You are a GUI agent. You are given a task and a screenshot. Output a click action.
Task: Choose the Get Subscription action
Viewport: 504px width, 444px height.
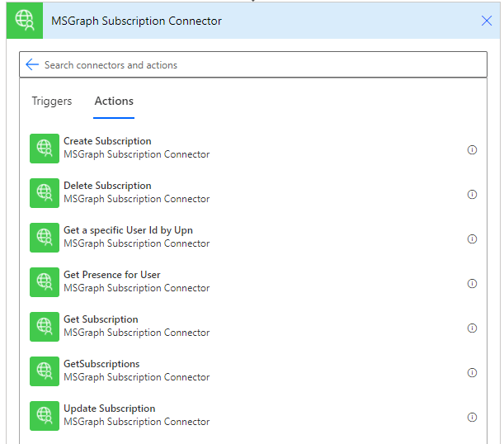tap(101, 319)
